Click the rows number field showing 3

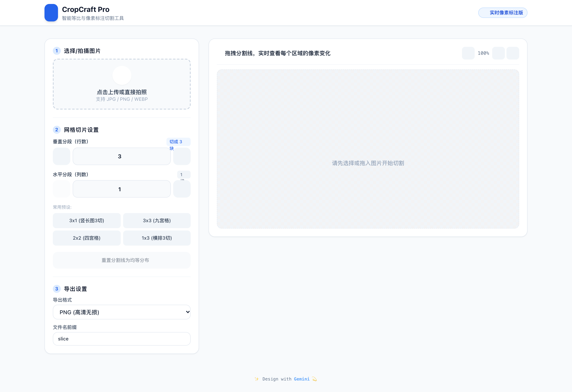pyautogui.click(x=122, y=156)
